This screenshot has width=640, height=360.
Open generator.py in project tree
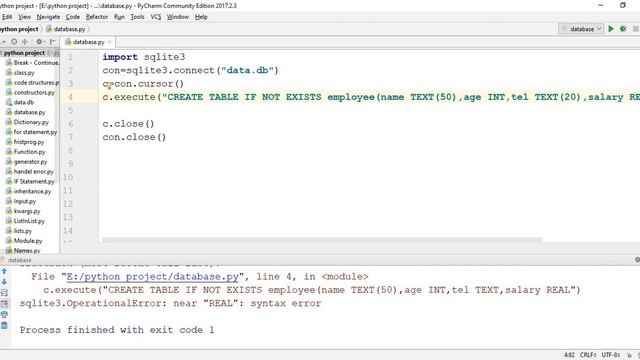tap(27, 162)
